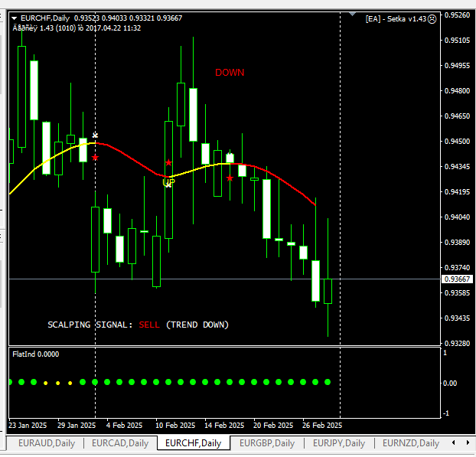Screen dimensions: 476x457
Task: Click the red SELL signal text
Action: 149,325
